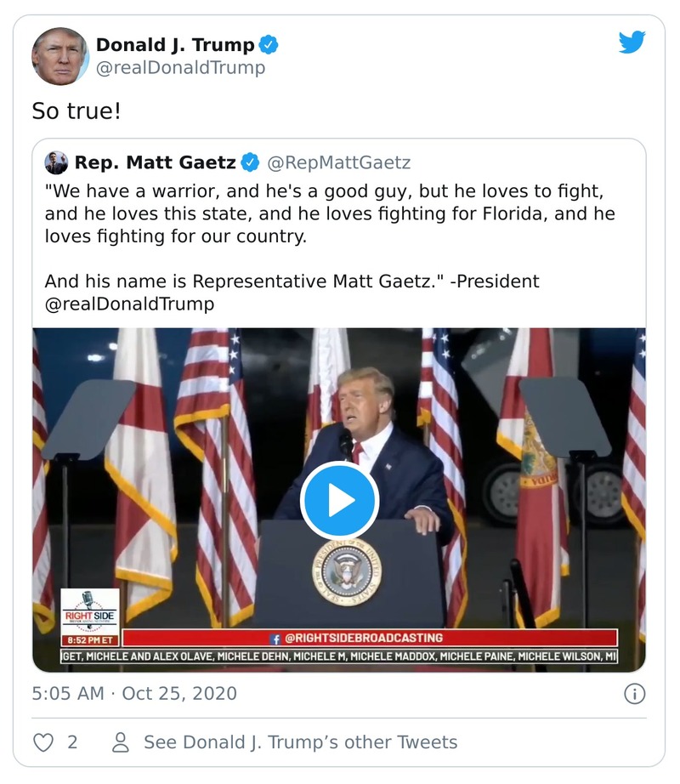Click the scrolling names ticker at video bottom
Screen dimensions: 680x784
[x=340, y=655]
